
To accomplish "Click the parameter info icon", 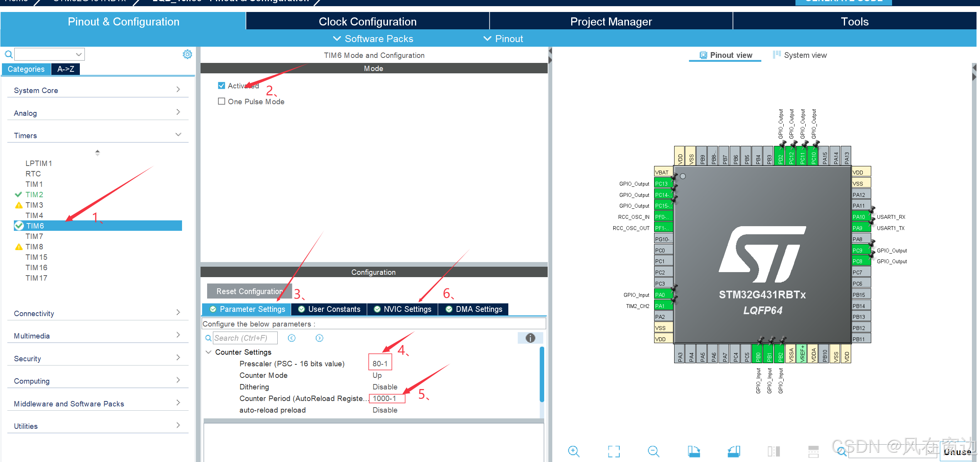I will (530, 338).
